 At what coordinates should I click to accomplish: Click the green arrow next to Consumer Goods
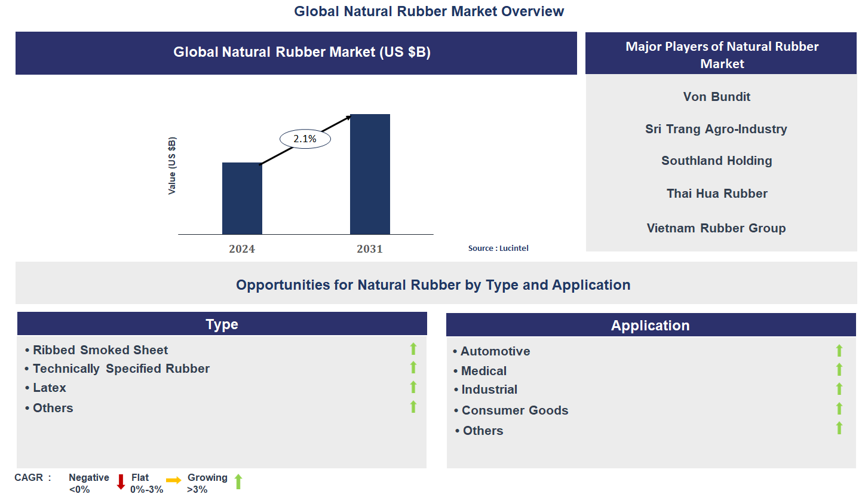coord(840,409)
